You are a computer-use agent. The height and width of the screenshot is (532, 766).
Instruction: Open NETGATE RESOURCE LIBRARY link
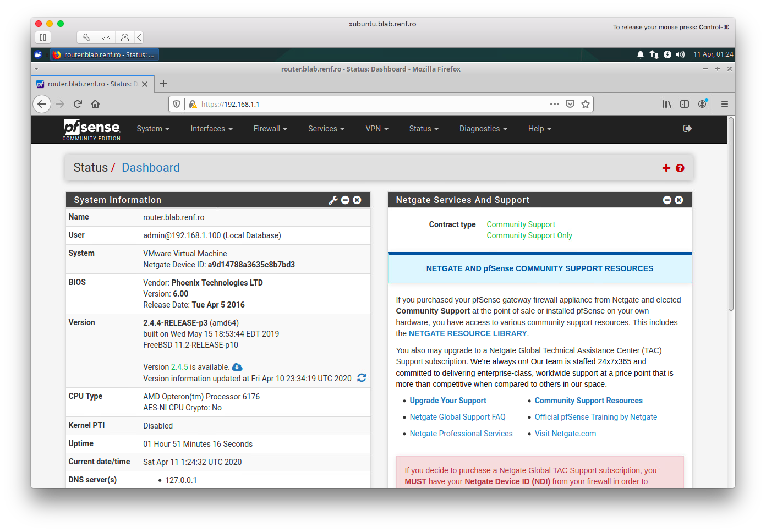point(468,333)
